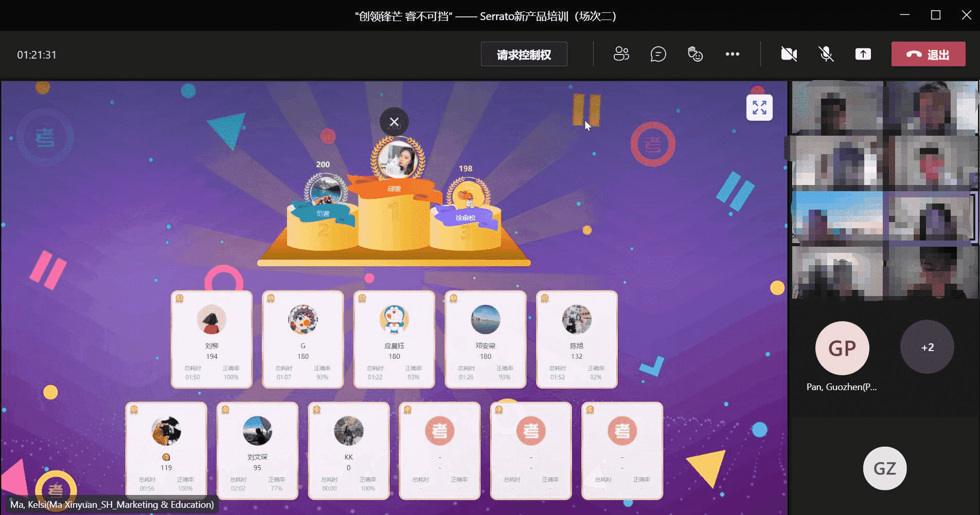The width and height of the screenshot is (980, 515).
Task: Open the more actions ellipsis menu
Action: [x=732, y=54]
